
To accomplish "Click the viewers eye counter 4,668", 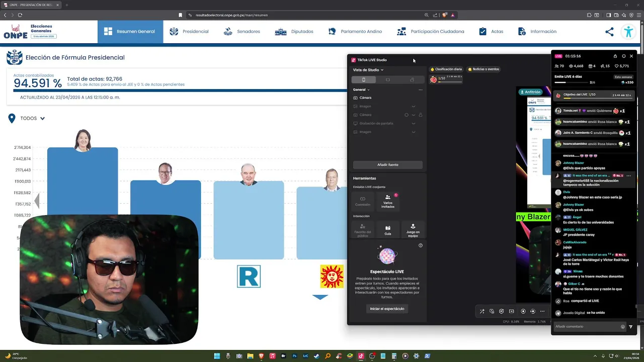I will [x=576, y=66].
